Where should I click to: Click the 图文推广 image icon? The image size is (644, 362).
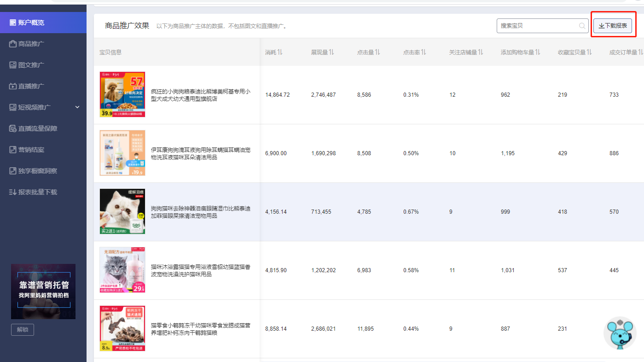tap(13, 65)
